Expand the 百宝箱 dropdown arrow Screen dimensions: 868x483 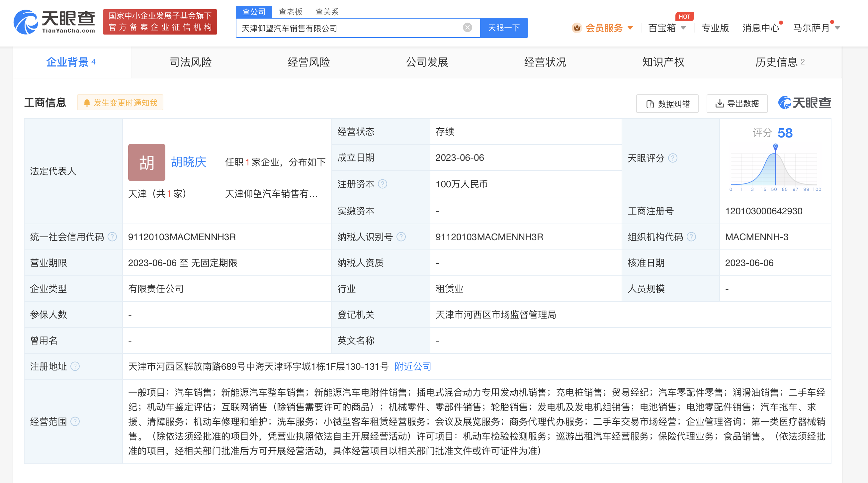coord(683,28)
